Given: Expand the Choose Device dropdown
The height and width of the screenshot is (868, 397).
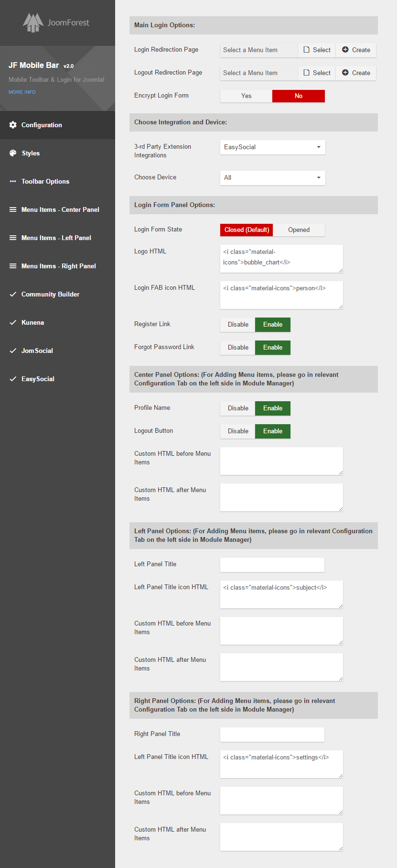Looking at the screenshot, I should point(272,178).
